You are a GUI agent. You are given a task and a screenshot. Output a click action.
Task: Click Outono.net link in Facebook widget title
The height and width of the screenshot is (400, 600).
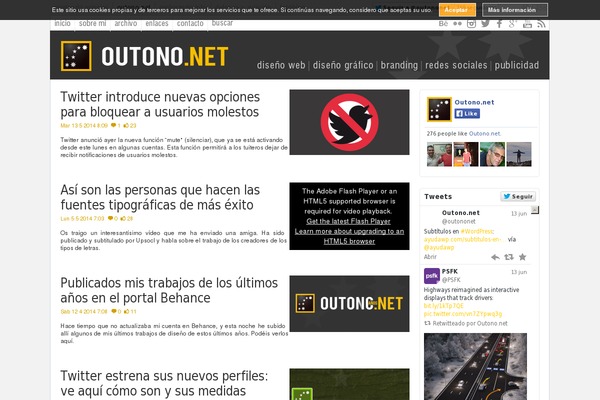click(x=474, y=102)
